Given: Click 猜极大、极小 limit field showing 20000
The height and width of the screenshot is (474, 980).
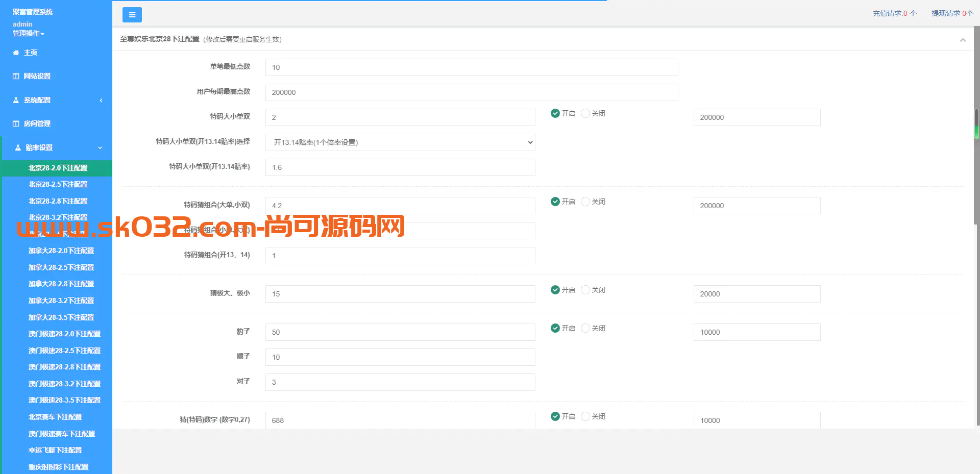Looking at the screenshot, I should [x=757, y=294].
